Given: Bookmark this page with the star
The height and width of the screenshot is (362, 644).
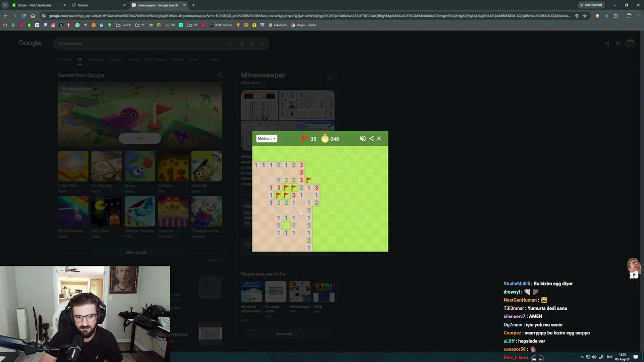Looking at the screenshot, I should click(585, 16).
